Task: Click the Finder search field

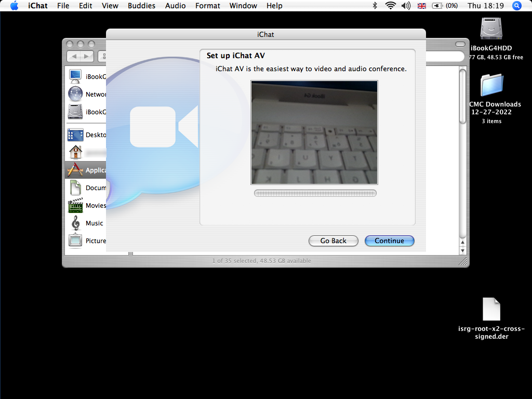Action: 445,56
